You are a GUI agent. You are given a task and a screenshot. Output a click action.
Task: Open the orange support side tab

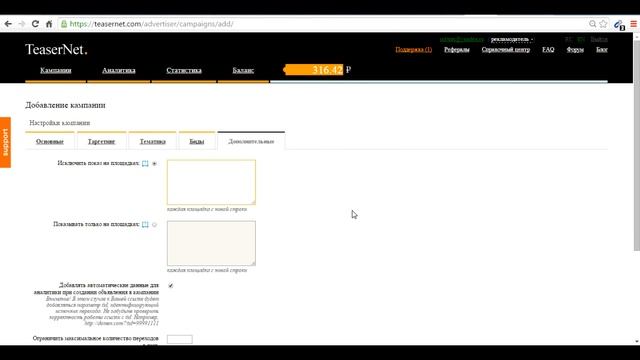[5, 142]
